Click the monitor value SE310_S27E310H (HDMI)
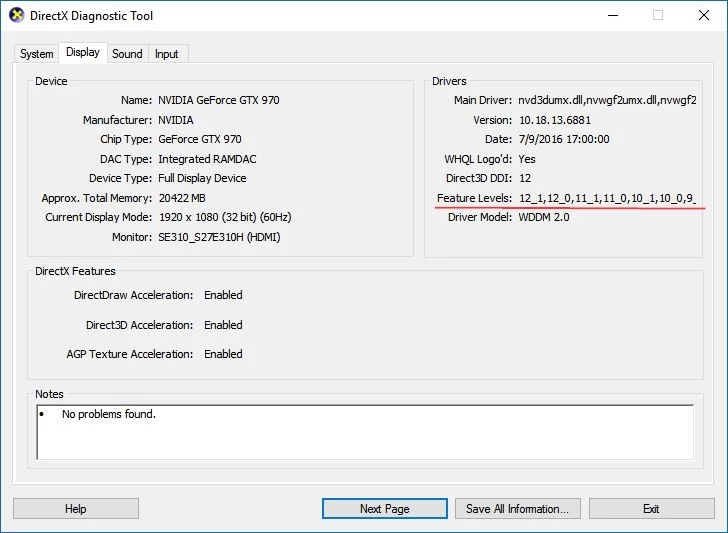This screenshot has height=533, width=728. tap(219, 237)
